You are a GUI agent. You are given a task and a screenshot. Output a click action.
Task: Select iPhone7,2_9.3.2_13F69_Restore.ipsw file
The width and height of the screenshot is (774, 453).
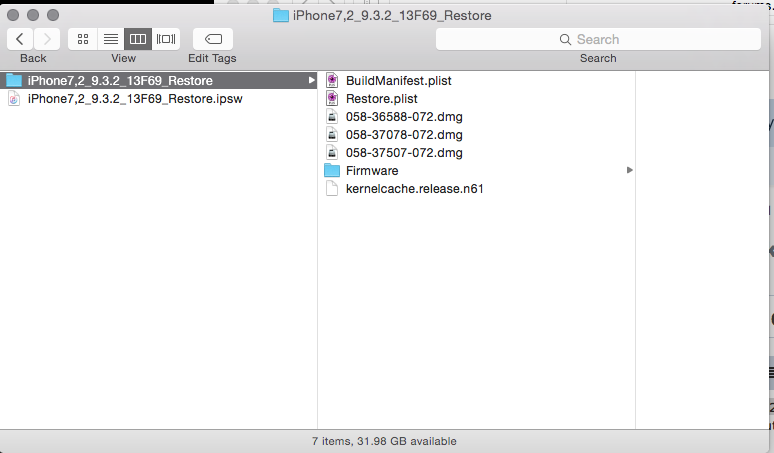tap(135, 99)
